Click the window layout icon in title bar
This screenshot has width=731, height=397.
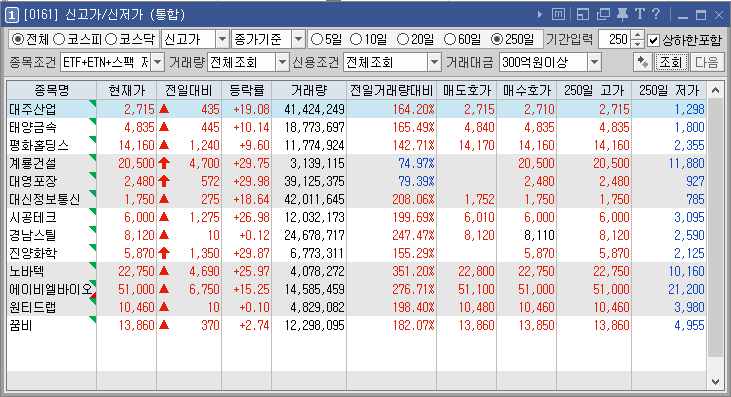(x=583, y=14)
